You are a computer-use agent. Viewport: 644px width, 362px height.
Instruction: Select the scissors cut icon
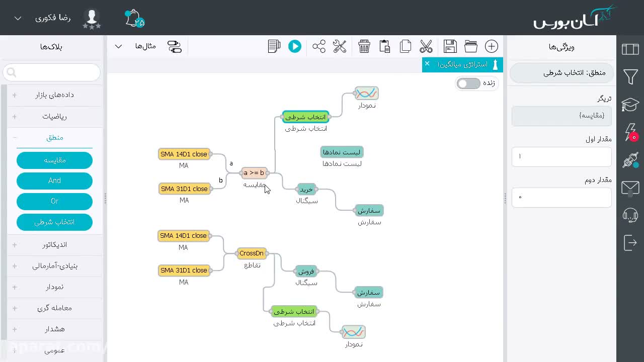[426, 46]
